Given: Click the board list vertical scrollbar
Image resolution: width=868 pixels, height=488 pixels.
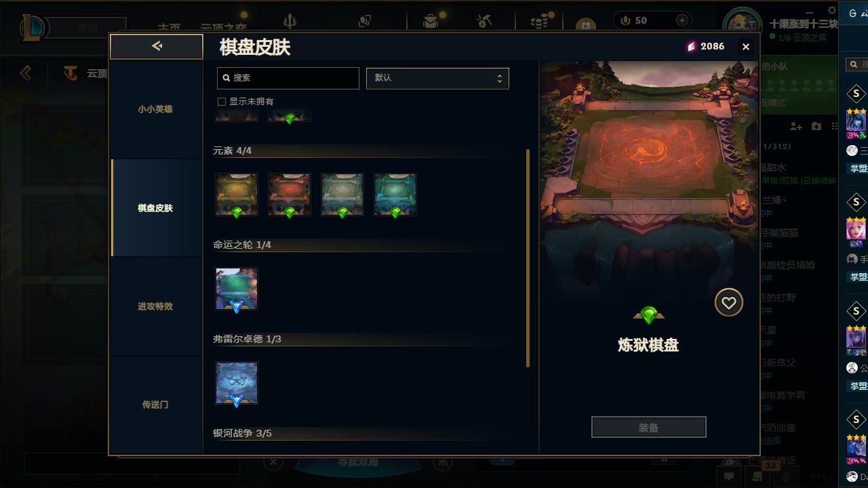Looking at the screenshot, I should click(528, 258).
